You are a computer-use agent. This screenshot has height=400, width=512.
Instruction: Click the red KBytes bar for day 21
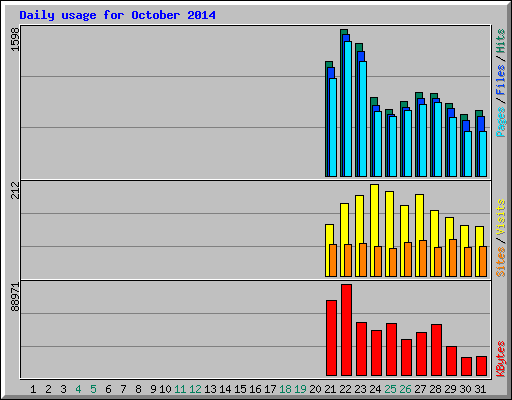[x=331, y=338]
